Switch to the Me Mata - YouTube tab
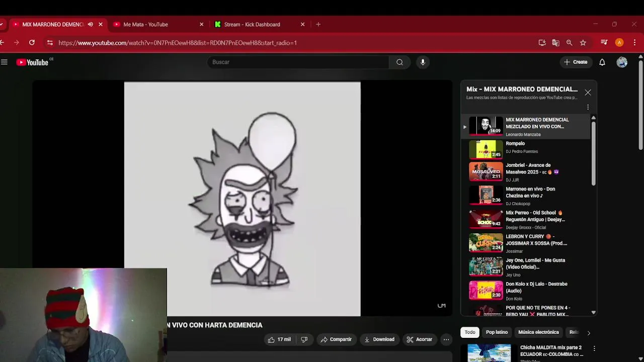Viewport: 644px width, 362px height. pos(158,24)
